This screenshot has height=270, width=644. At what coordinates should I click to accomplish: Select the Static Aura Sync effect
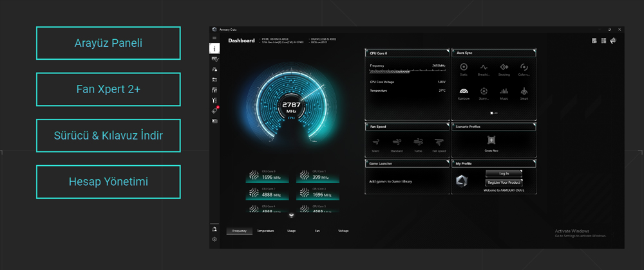[x=464, y=67]
